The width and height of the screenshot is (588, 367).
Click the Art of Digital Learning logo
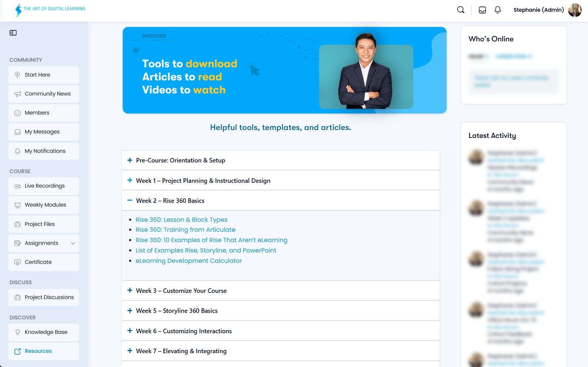(50, 10)
